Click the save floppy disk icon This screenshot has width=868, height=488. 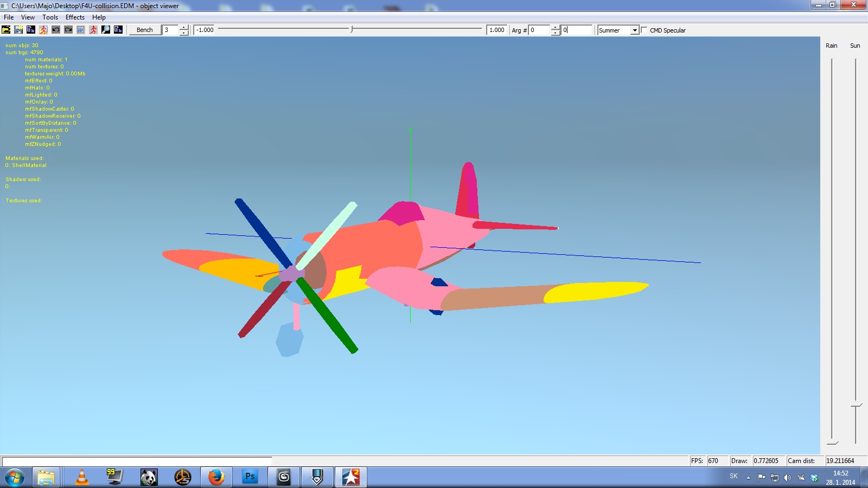[18, 30]
